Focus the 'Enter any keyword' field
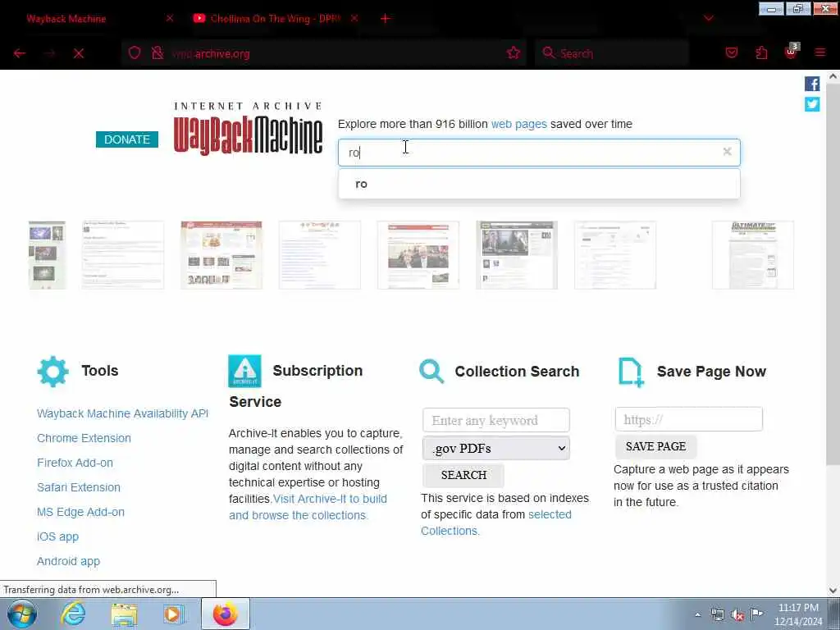Viewport: 840px width, 630px height. pos(496,421)
